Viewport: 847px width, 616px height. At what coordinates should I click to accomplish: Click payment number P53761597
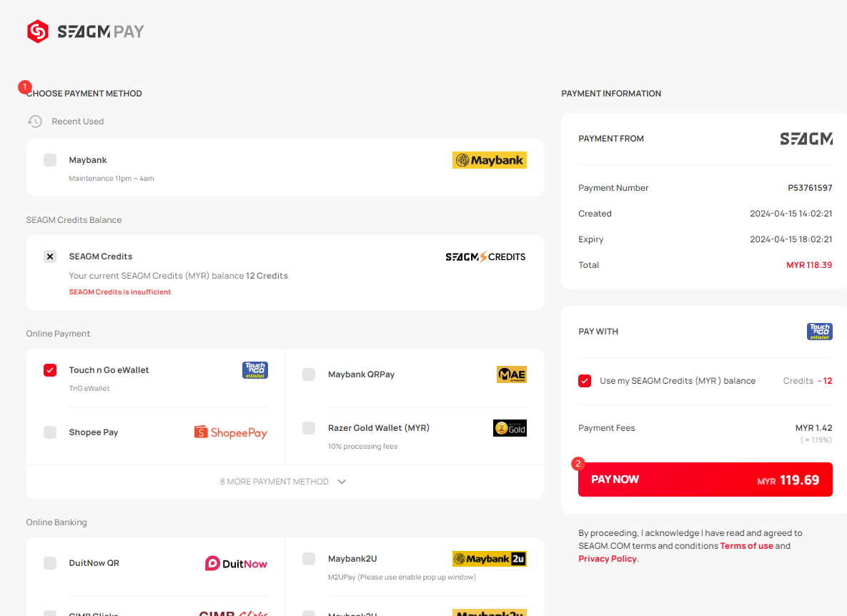point(810,188)
